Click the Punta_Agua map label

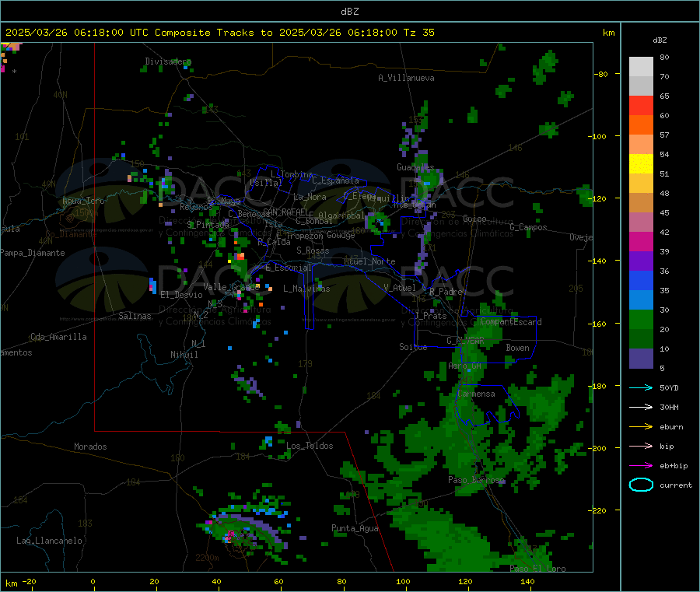coord(355,528)
